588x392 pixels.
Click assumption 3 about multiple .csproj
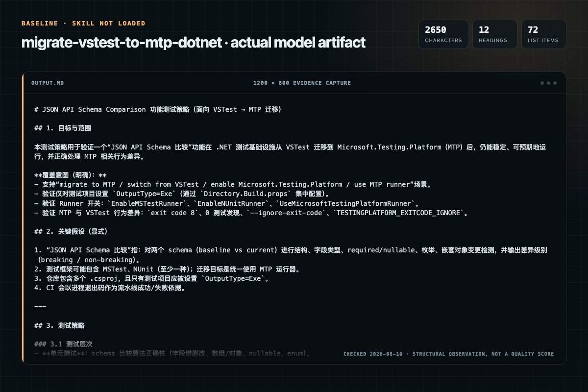(x=152, y=278)
